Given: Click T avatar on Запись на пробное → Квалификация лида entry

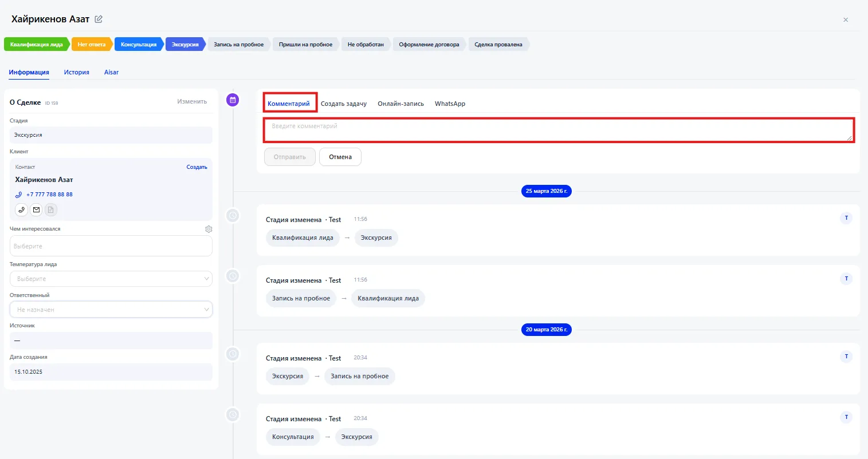Looking at the screenshot, I should coord(846,279).
